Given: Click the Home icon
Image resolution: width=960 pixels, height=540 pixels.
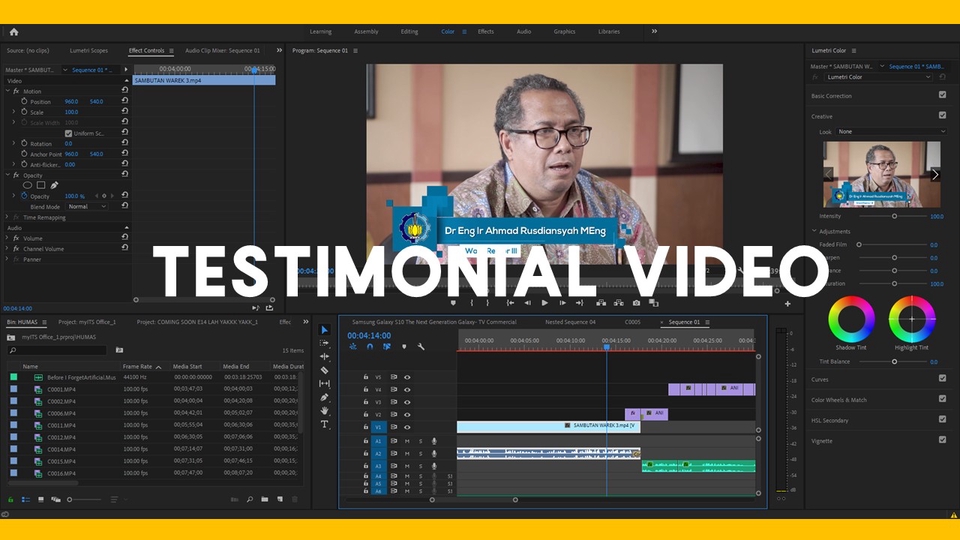Looking at the screenshot, I should (13, 32).
